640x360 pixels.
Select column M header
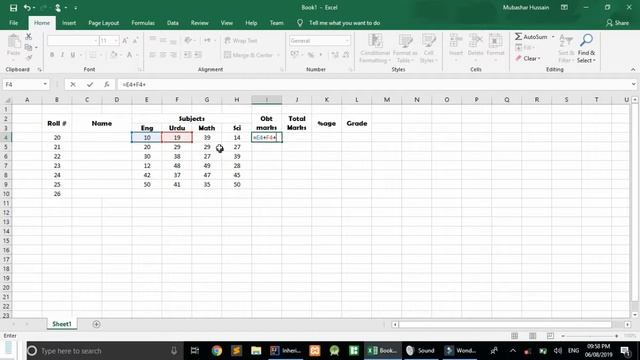point(387,100)
